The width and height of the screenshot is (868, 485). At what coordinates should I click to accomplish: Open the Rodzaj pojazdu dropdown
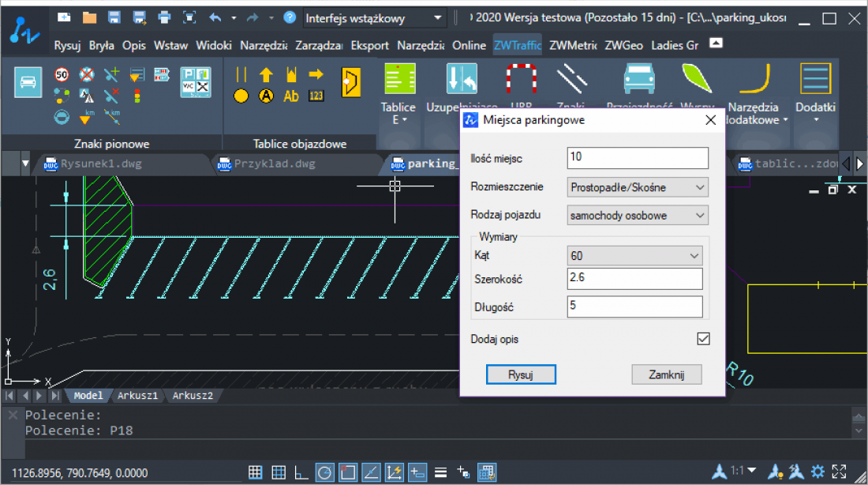[x=637, y=216]
